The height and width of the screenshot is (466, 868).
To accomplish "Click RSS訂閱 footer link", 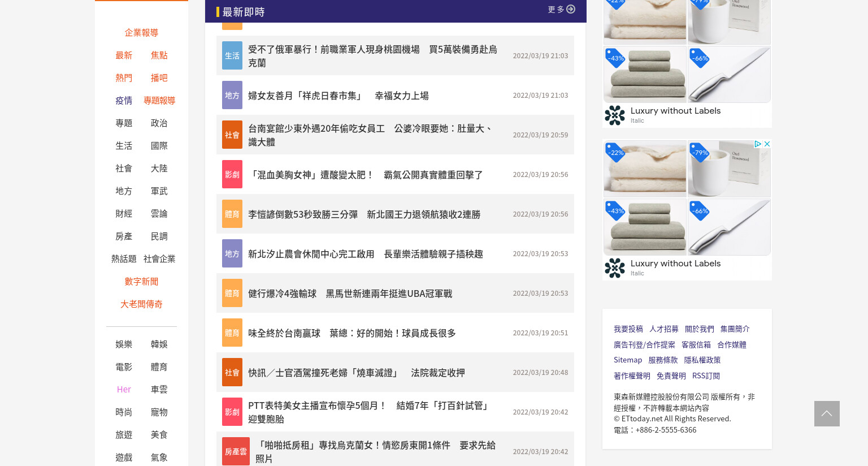I will (x=706, y=376).
